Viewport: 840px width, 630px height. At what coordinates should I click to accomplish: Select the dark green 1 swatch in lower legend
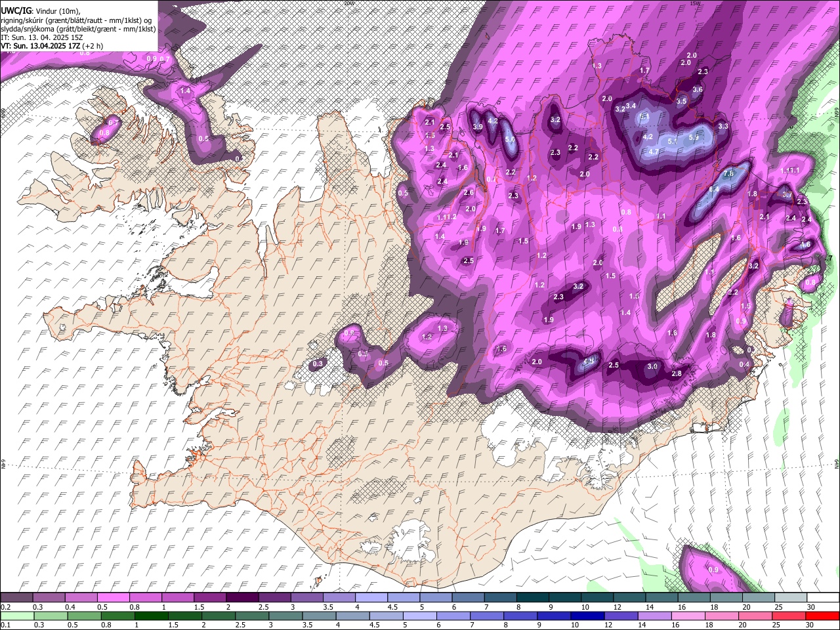click(151, 616)
